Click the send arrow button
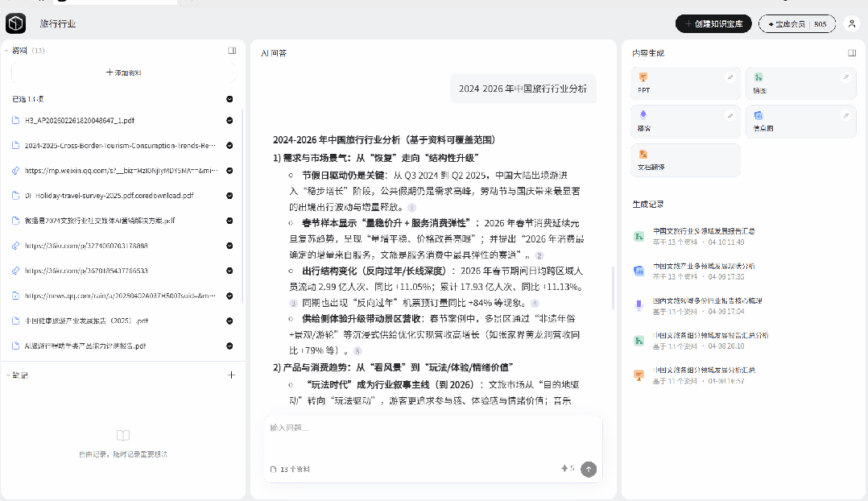This screenshot has height=501, width=868. 589,469
